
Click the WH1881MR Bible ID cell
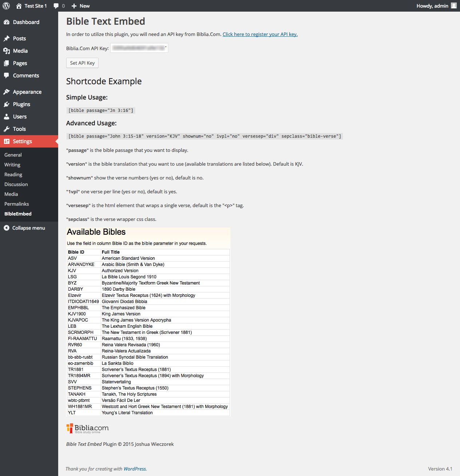84,407
